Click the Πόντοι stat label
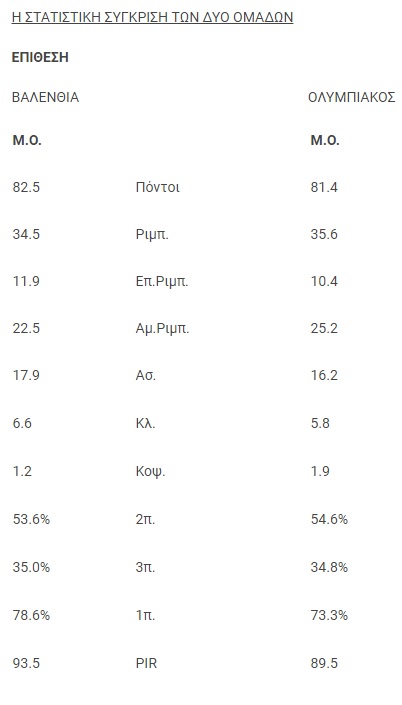Image resolution: width=402 pixels, height=705 pixels. 157,187
